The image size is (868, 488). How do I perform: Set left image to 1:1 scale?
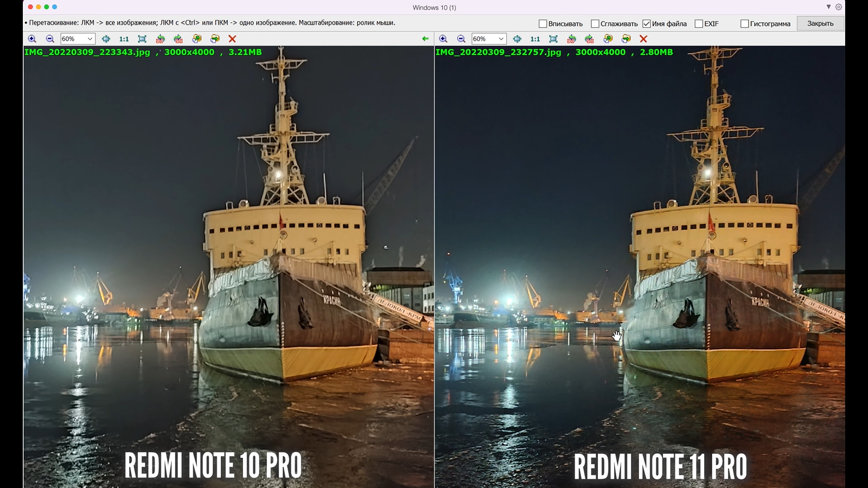click(124, 39)
